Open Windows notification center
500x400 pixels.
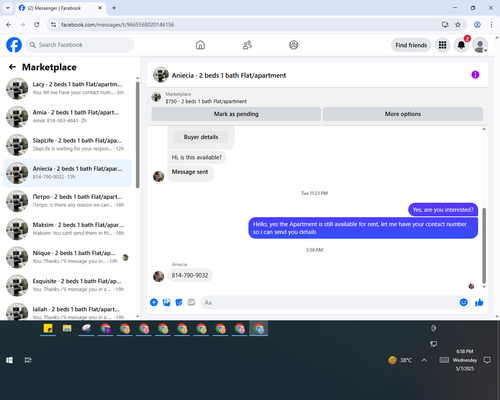(x=487, y=360)
